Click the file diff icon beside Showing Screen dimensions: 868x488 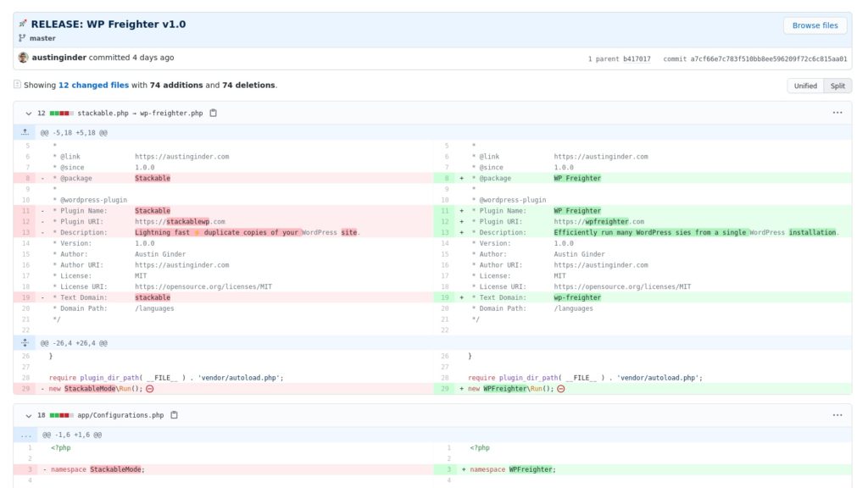click(x=17, y=85)
